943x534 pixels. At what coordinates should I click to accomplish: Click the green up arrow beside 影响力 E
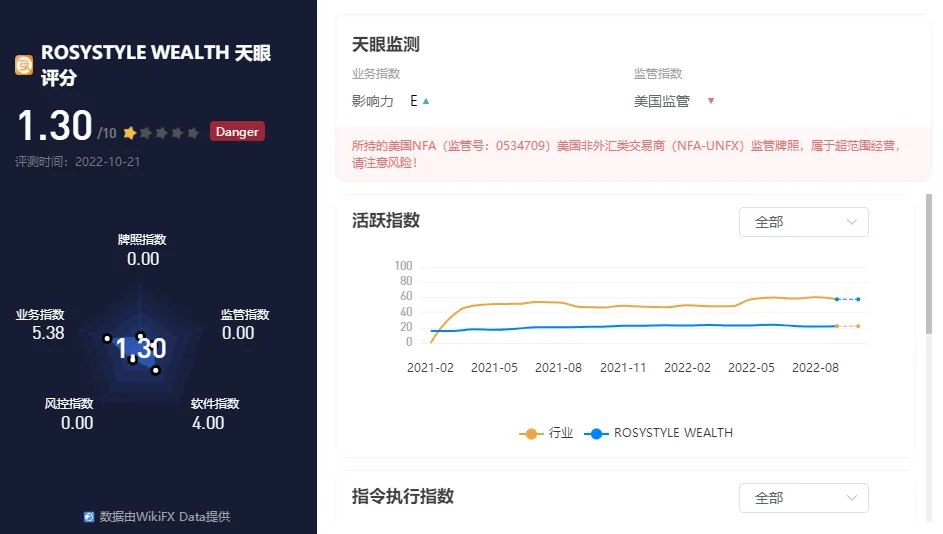(x=426, y=101)
